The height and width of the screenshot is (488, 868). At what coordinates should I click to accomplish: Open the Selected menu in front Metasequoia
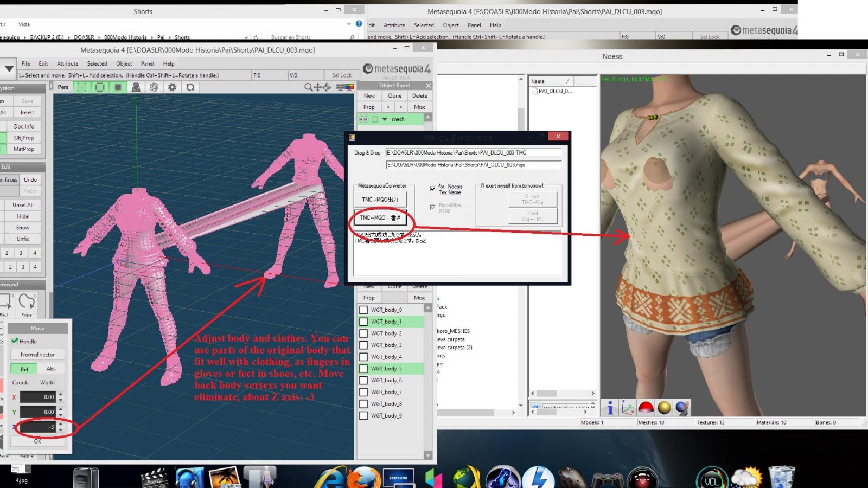click(97, 63)
